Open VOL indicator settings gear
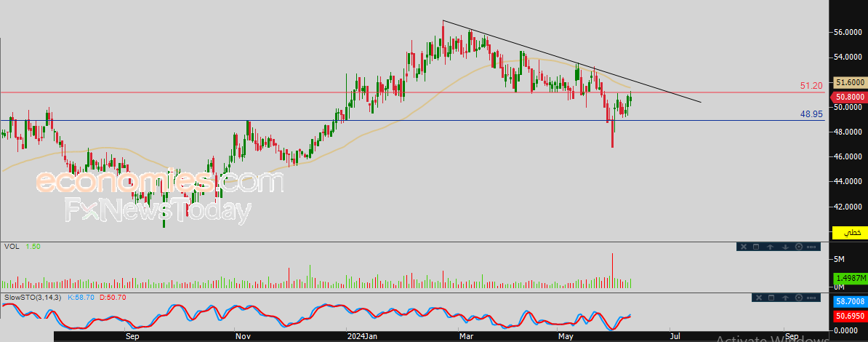 (x=799, y=247)
